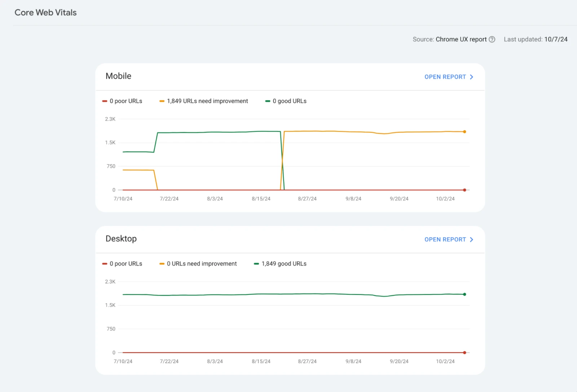Click the orange legend dash in Desktop card
577x392 pixels.
click(162, 264)
